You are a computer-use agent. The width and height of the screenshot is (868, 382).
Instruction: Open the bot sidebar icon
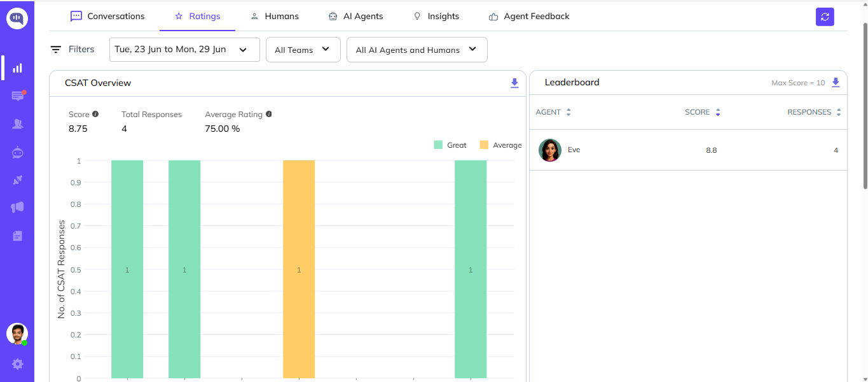[18, 152]
